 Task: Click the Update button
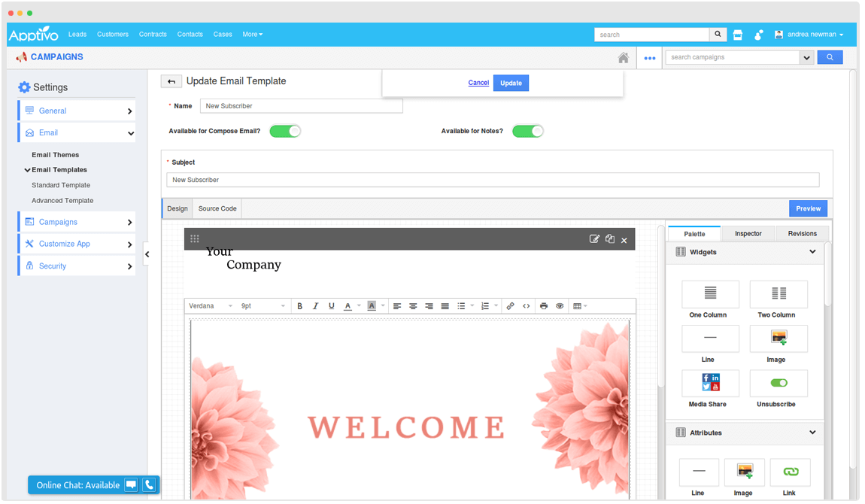pos(511,83)
